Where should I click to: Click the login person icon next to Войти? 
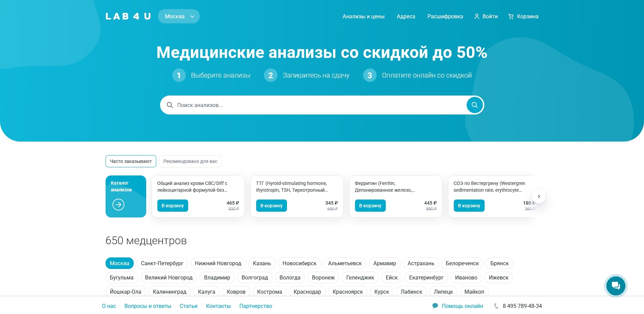477,16
